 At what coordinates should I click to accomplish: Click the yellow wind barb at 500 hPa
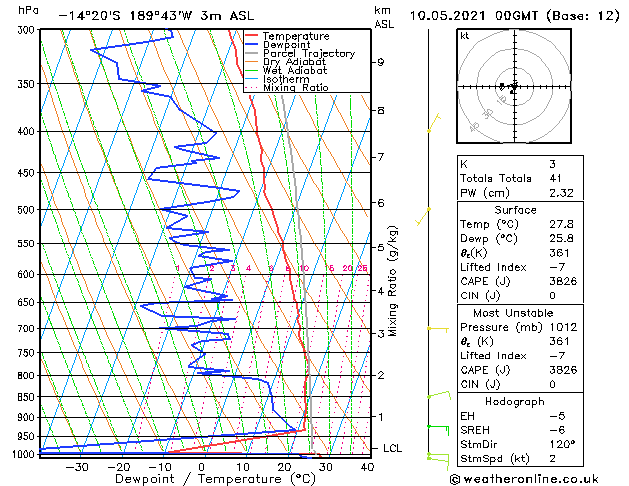point(424,216)
